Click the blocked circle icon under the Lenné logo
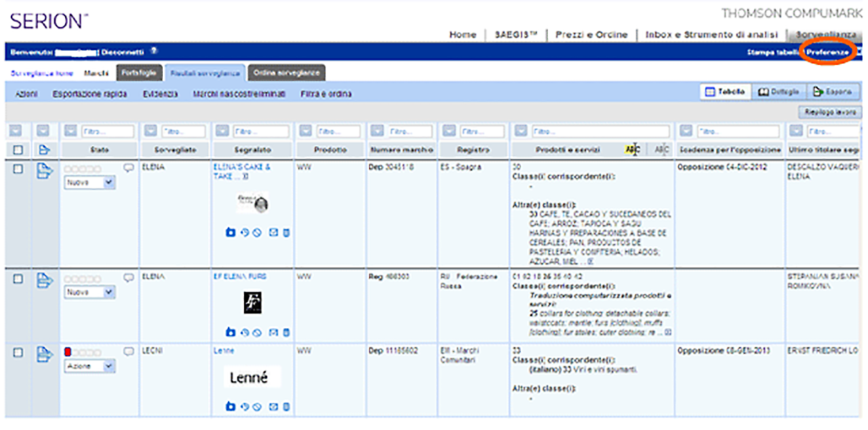 click(x=256, y=406)
